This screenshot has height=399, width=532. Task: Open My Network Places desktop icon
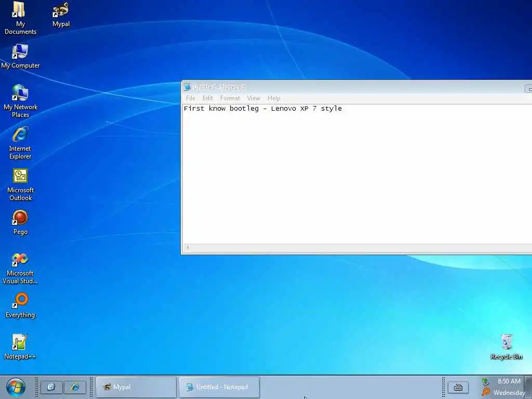[20, 101]
